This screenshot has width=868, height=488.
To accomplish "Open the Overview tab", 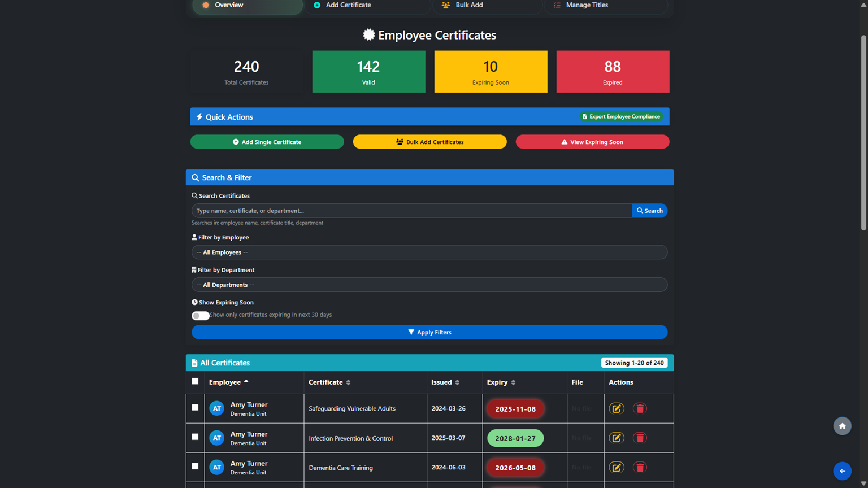I will [248, 6].
